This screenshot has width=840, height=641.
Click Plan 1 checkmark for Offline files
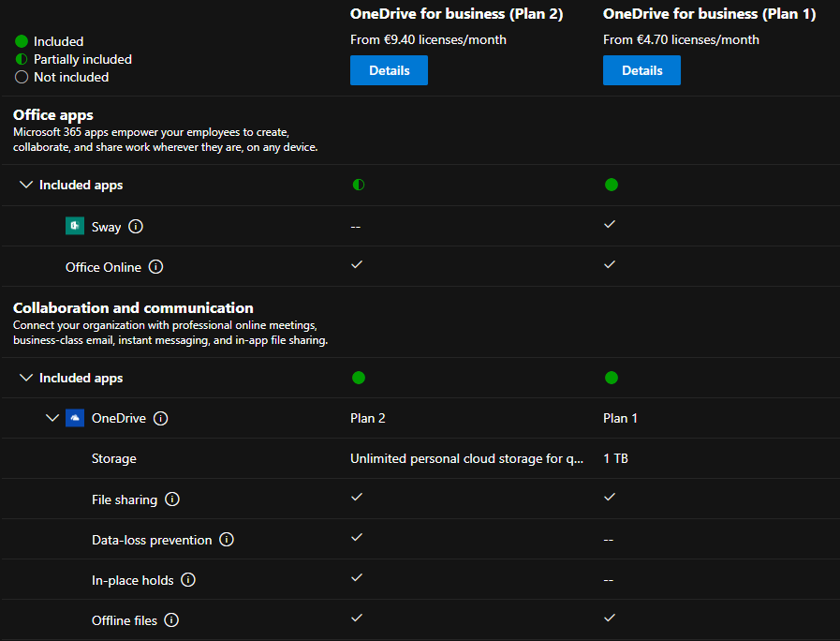pos(610,618)
